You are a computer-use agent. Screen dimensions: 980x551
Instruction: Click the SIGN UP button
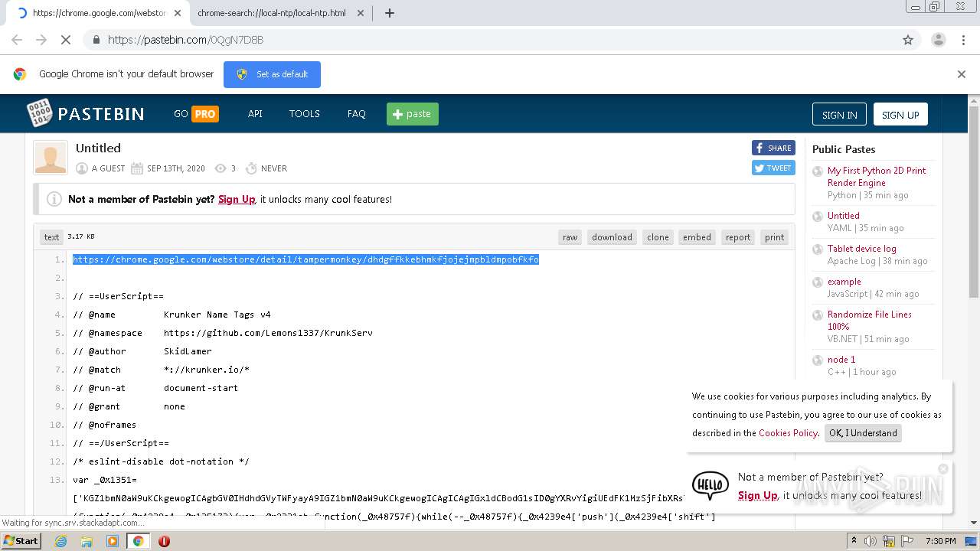(900, 114)
